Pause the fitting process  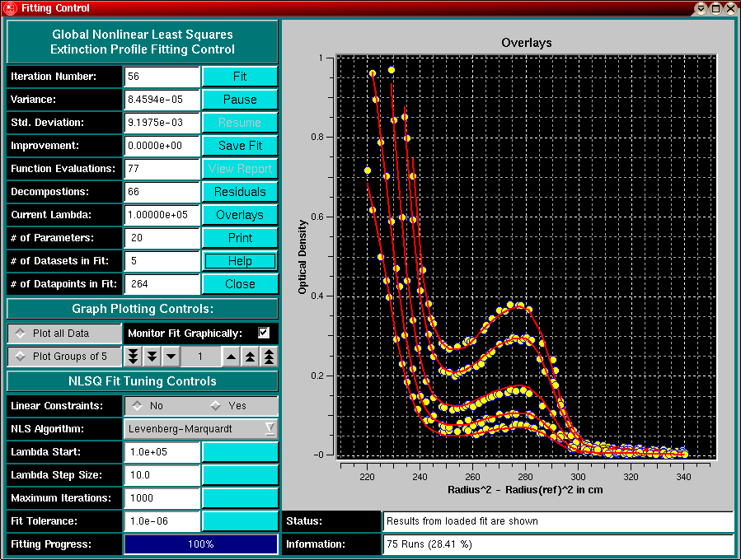[240, 100]
